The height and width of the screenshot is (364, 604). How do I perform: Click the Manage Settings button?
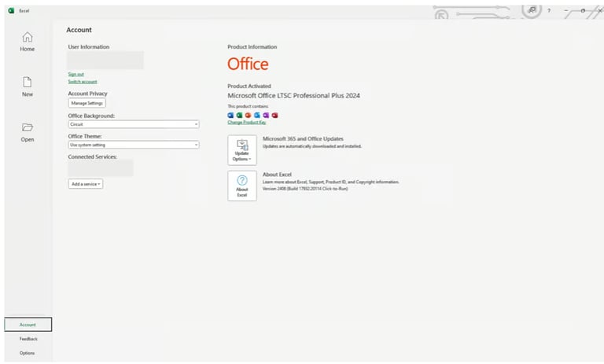87,103
